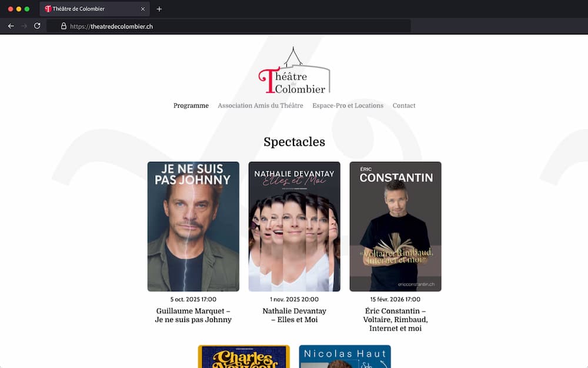Open Association Amis du Théâtre page
Image resolution: width=588 pixels, height=368 pixels.
[260, 105]
